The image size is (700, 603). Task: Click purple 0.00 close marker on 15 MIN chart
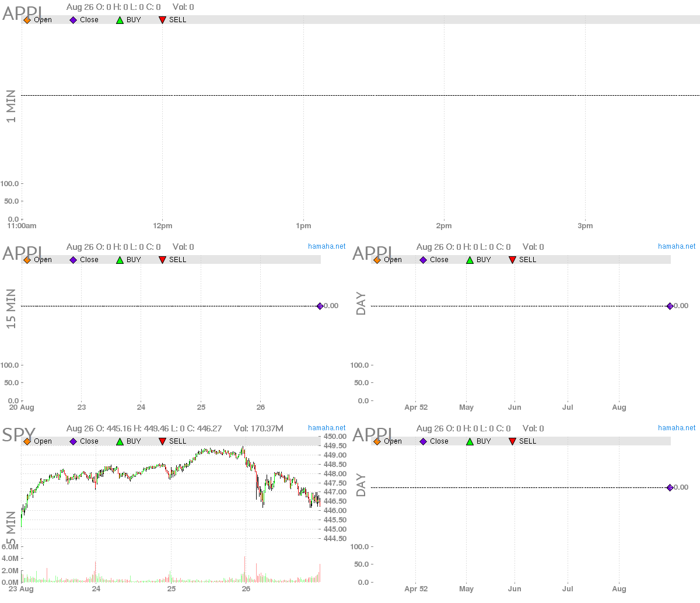tap(320, 306)
